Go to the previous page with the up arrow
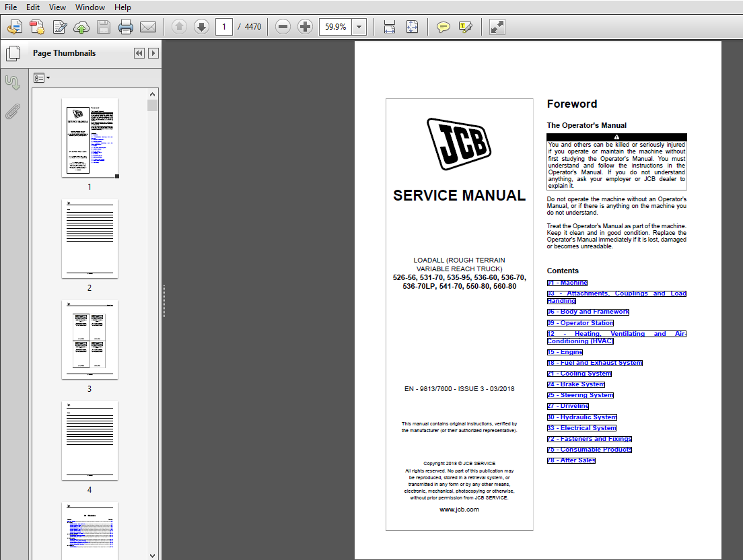 pos(179,27)
